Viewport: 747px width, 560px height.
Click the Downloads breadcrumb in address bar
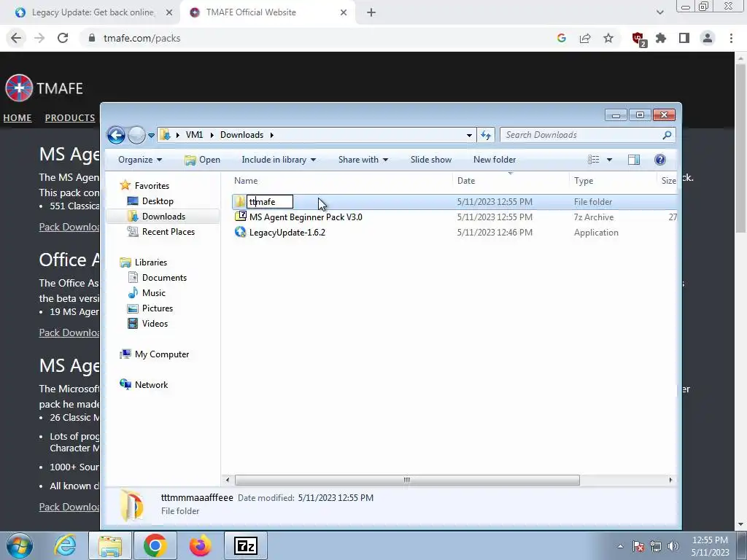(x=241, y=135)
